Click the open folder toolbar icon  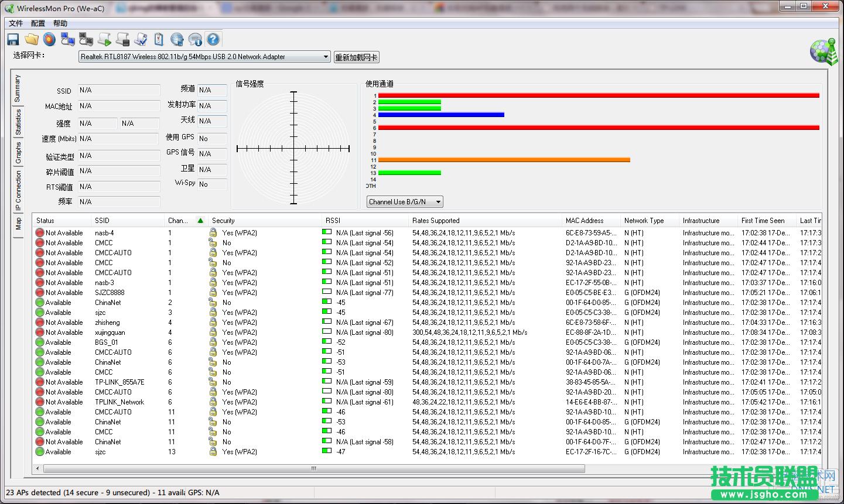pyautogui.click(x=31, y=39)
